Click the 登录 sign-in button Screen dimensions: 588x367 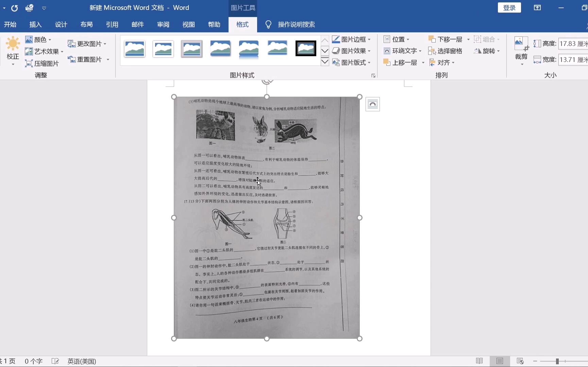(x=509, y=7)
